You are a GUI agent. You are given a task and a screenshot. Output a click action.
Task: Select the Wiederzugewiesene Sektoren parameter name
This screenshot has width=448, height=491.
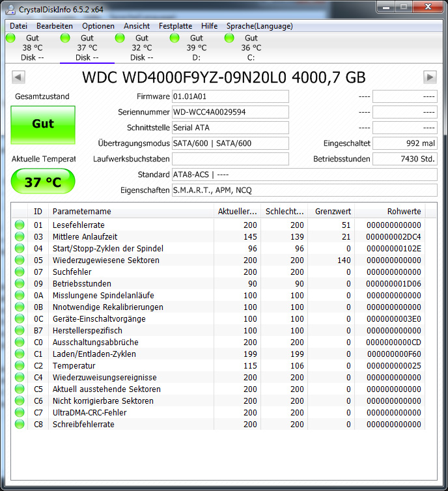point(106,260)
